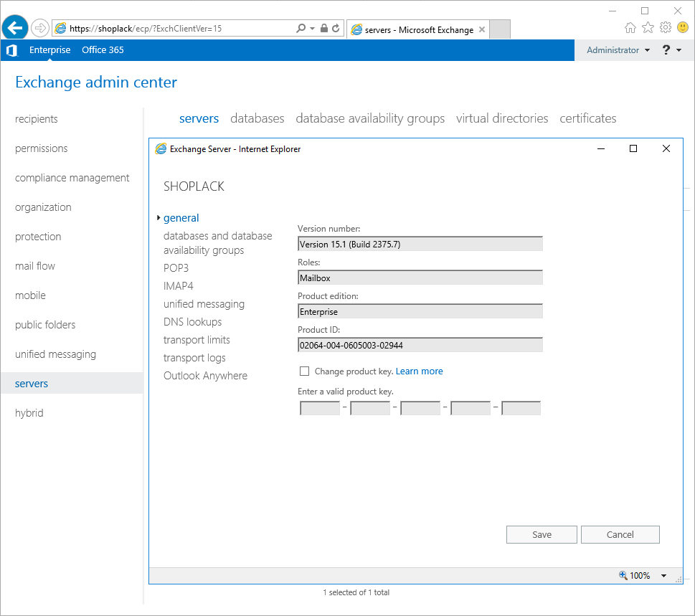Click the Exchange admin center heading
695x616 pixels.
point(96,82)
